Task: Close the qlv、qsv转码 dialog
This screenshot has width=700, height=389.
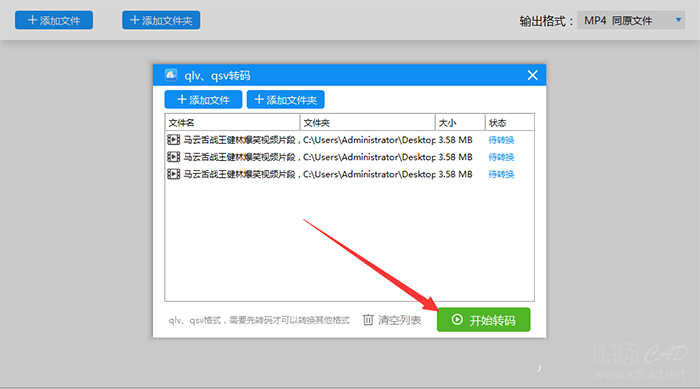Action: pyautogui.click(x=532, y=75)
